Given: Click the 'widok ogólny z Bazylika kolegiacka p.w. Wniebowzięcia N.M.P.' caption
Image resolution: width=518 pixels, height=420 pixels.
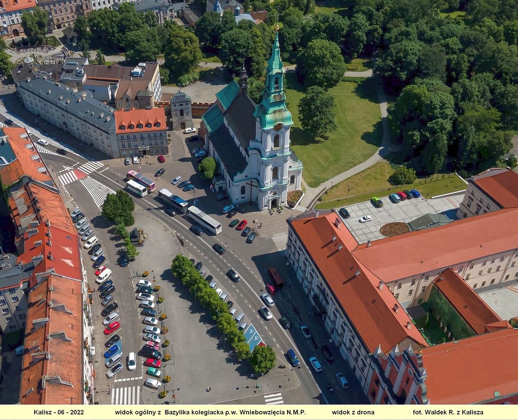Looking at the screenshot, I should click(x=210, y=412).
